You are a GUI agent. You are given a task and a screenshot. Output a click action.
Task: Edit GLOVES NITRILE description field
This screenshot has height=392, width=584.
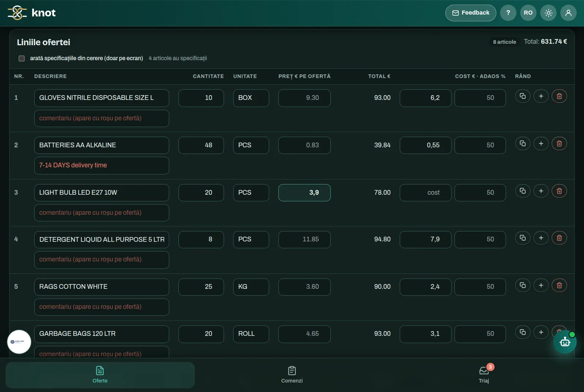[101, 98]
